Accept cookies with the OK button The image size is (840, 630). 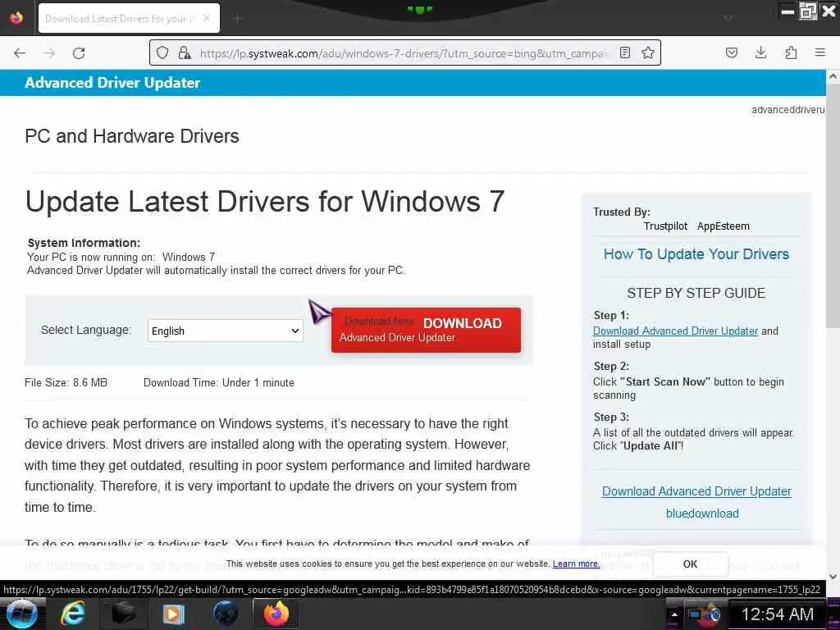tap(690, 564)
